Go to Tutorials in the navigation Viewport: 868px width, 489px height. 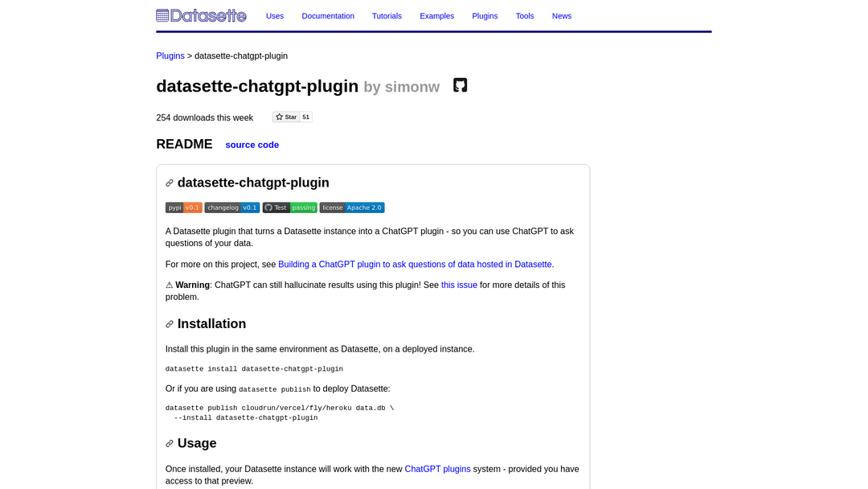click(x=387, y=16)
